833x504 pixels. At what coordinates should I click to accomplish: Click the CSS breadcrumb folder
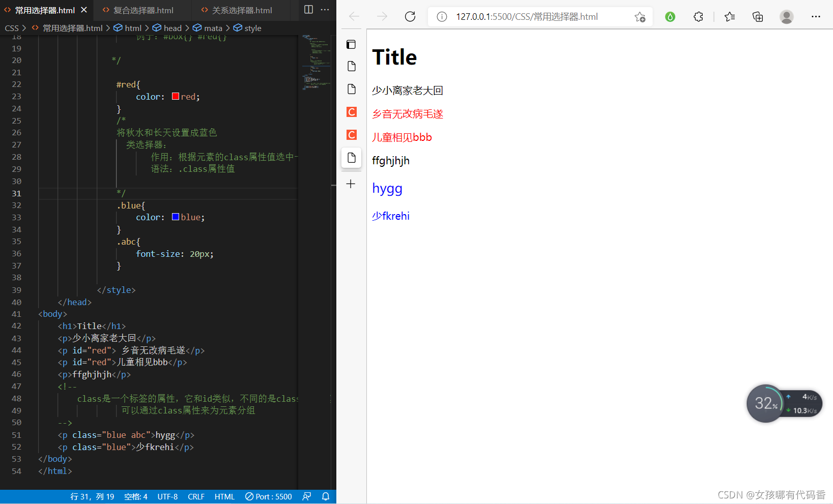click(x=12, y=28)
